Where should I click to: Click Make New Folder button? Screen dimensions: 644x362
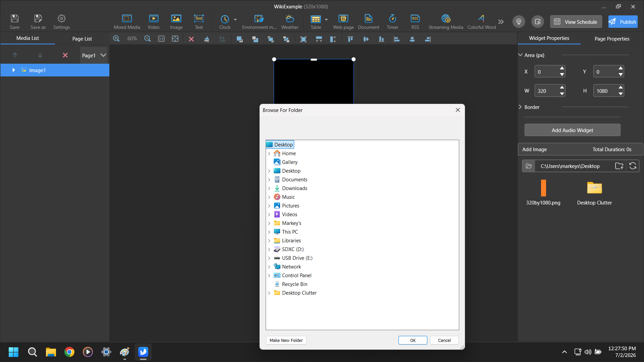click(x=286, y=340)
